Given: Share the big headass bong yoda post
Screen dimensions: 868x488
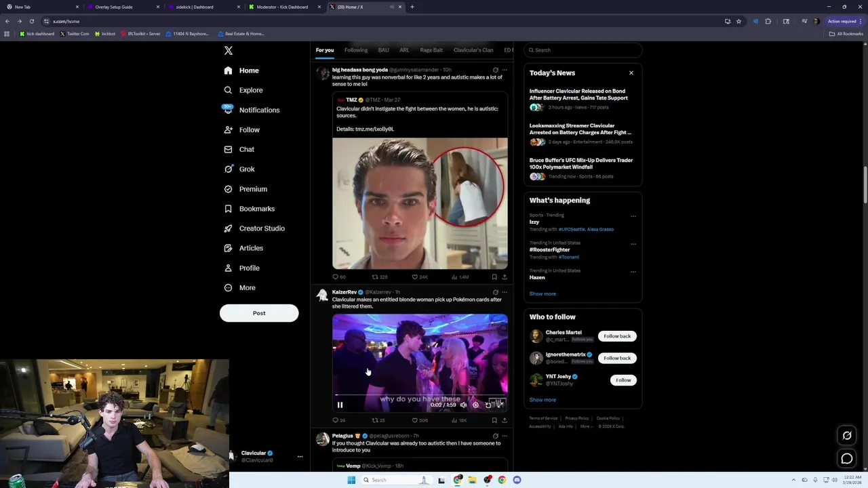Looking at the screenshot, I should [x=504, y=277].
